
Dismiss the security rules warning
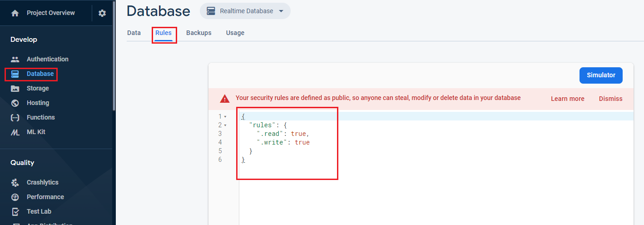click(x=610, y=99)
